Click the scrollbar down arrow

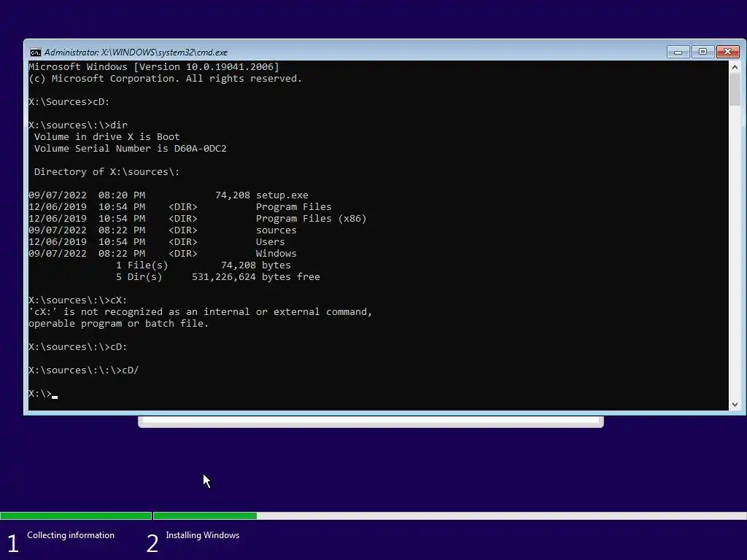coord(735,404)
